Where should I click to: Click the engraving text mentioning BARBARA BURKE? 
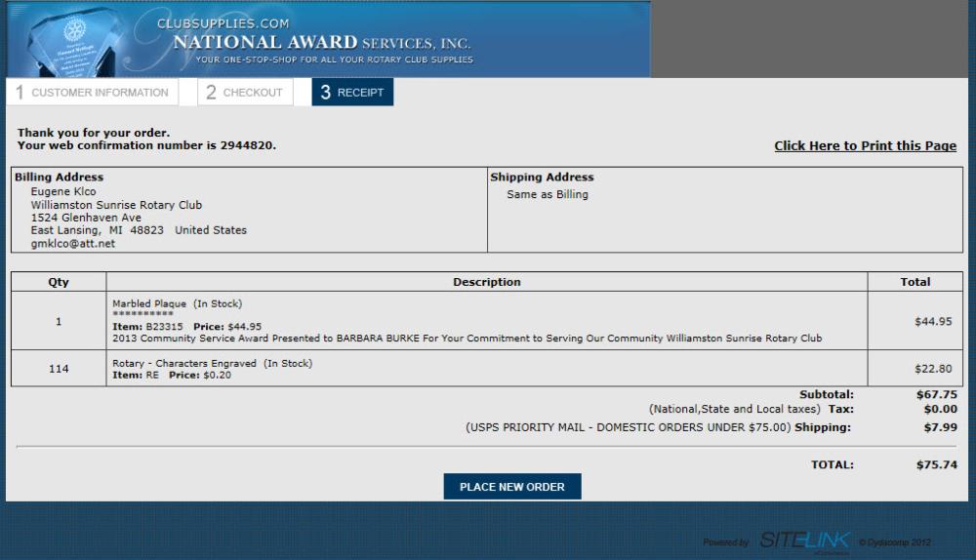pos(467,339)
